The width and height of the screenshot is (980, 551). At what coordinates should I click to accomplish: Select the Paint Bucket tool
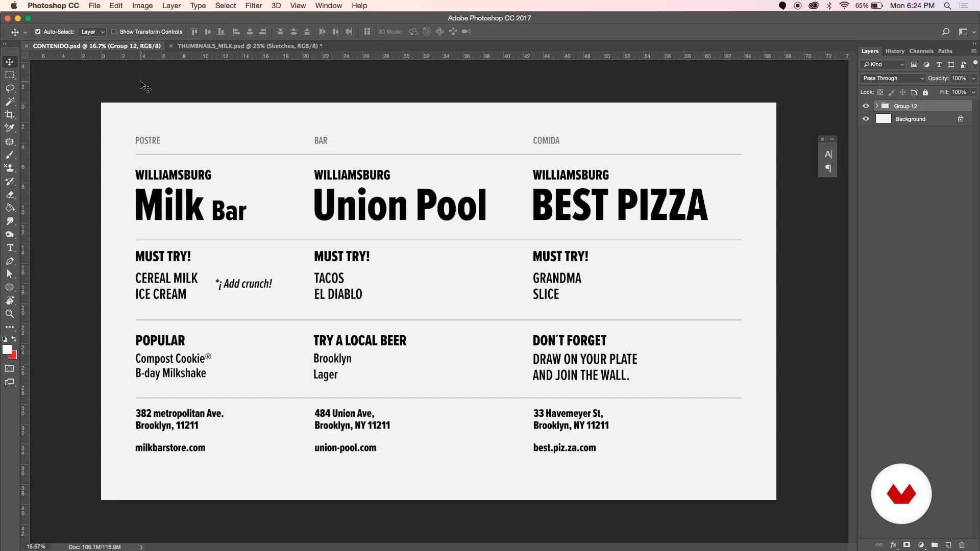coord(10,208)
